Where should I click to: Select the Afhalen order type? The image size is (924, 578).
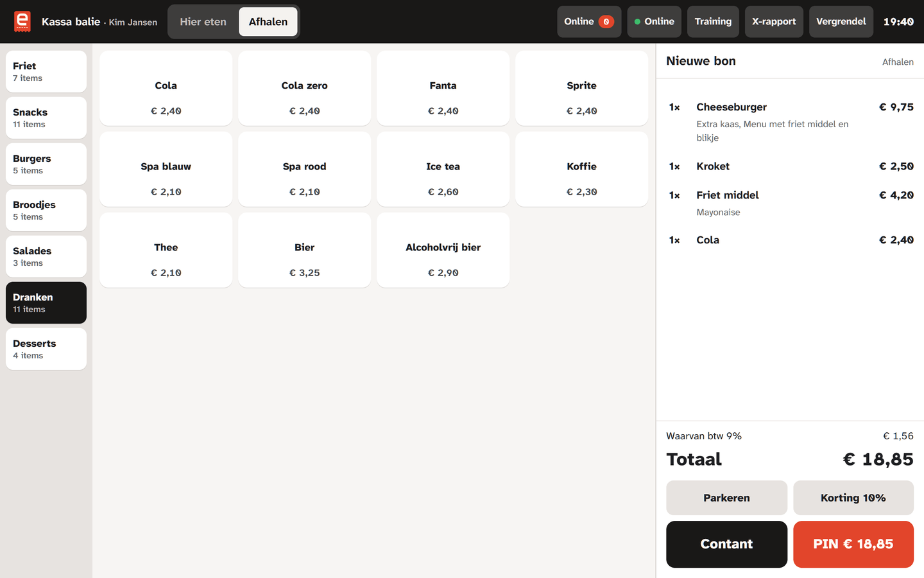click(x=268, y=22)
